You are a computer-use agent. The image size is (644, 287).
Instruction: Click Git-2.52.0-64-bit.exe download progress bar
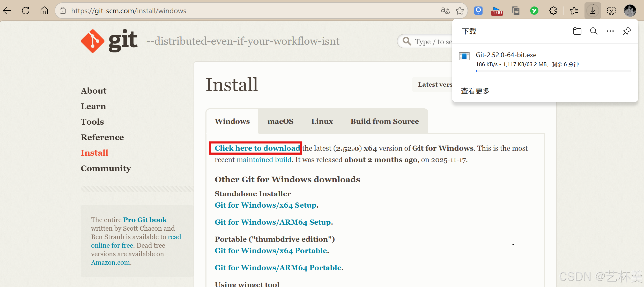[x=553, y=71]
